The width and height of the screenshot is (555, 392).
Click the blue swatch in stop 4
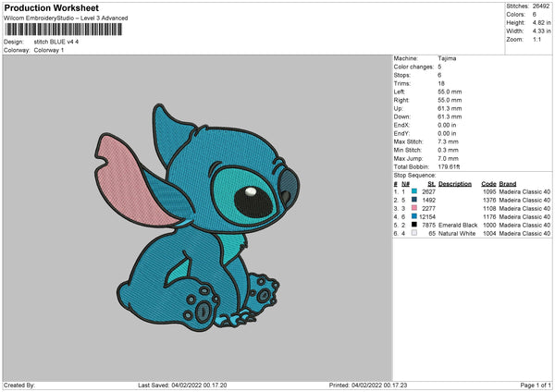pos(414,216)
